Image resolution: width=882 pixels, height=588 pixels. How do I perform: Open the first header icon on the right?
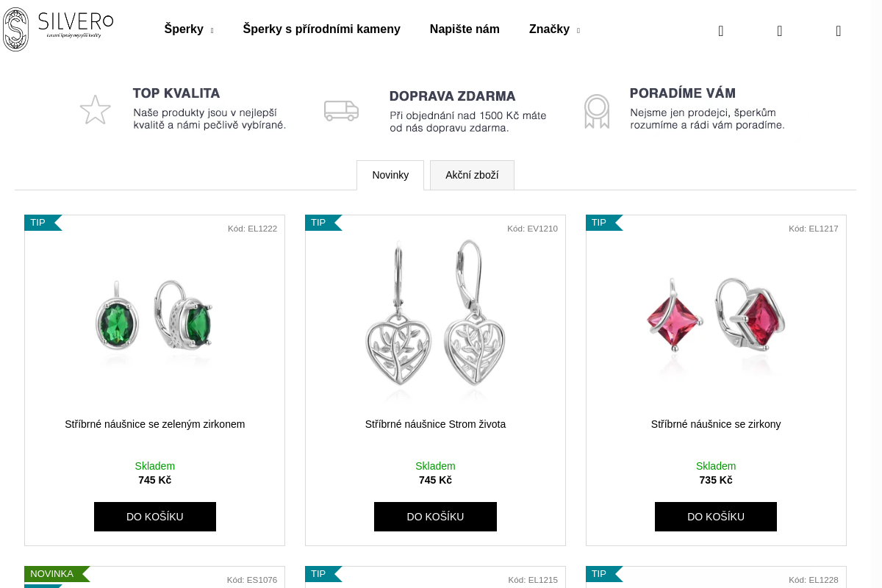[x=721, y=31]
